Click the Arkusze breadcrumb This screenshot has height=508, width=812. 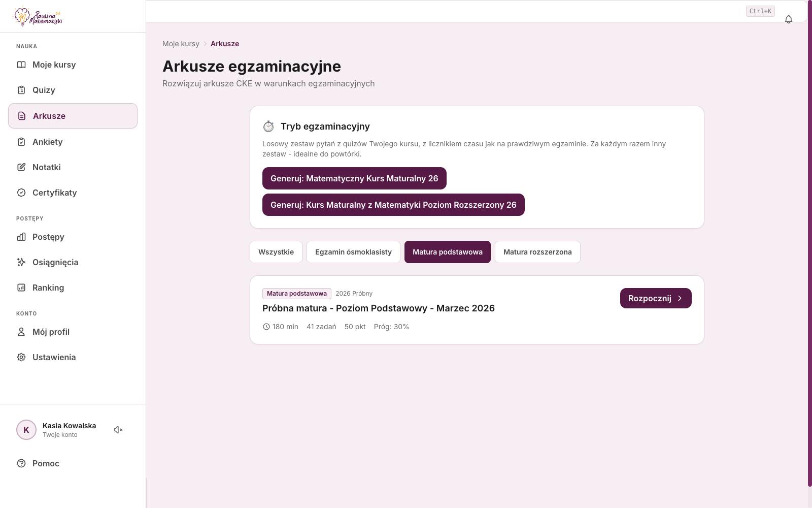[225, 44]
